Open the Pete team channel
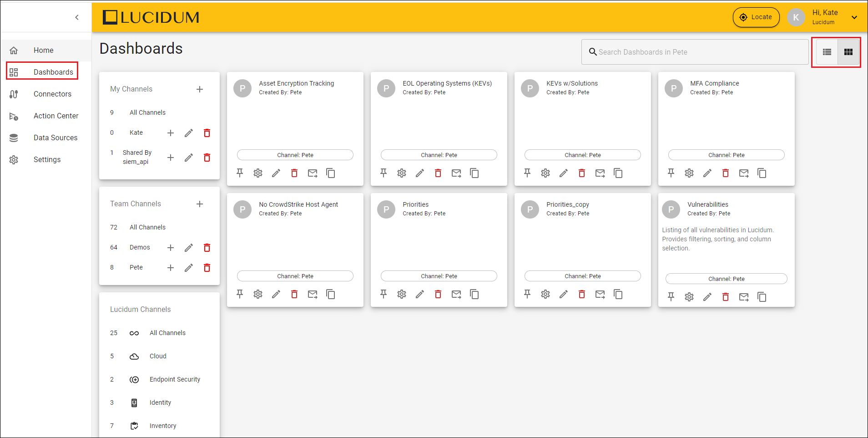The width and height of the screenshot is (868, 438). [x=136, y=267]
